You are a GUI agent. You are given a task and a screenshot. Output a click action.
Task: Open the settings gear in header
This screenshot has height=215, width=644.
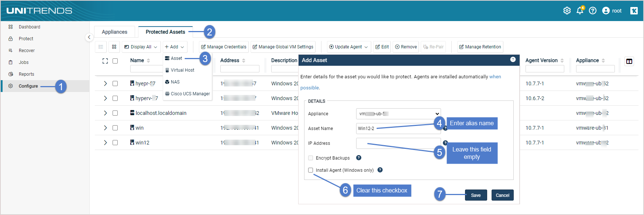[567, 11]
